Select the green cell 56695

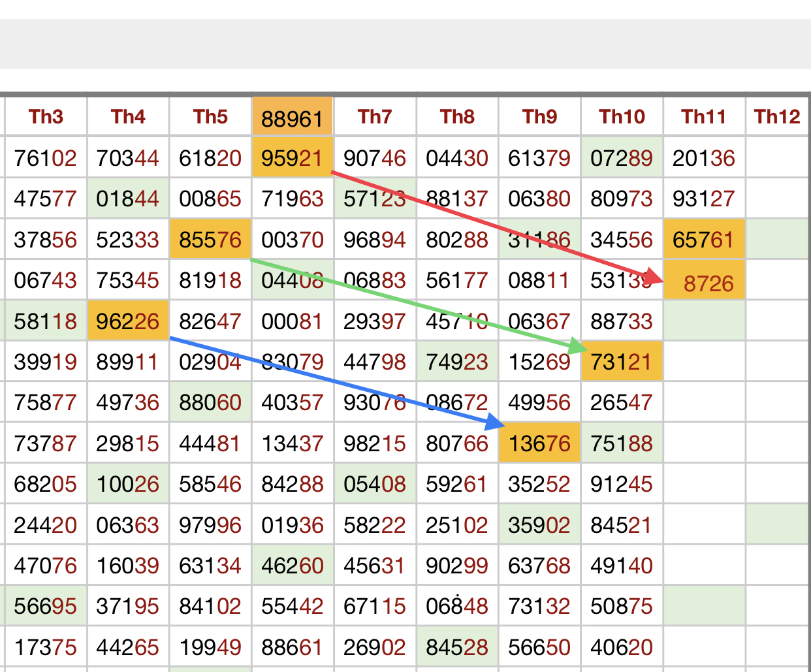click(x=46, y=606)
